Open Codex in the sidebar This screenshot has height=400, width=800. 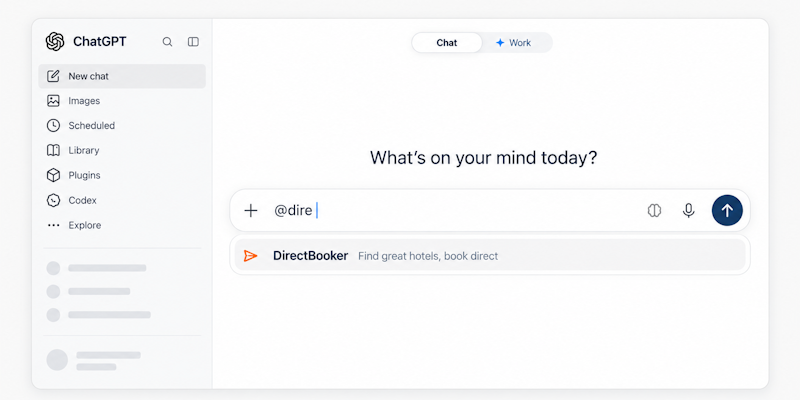122,201
